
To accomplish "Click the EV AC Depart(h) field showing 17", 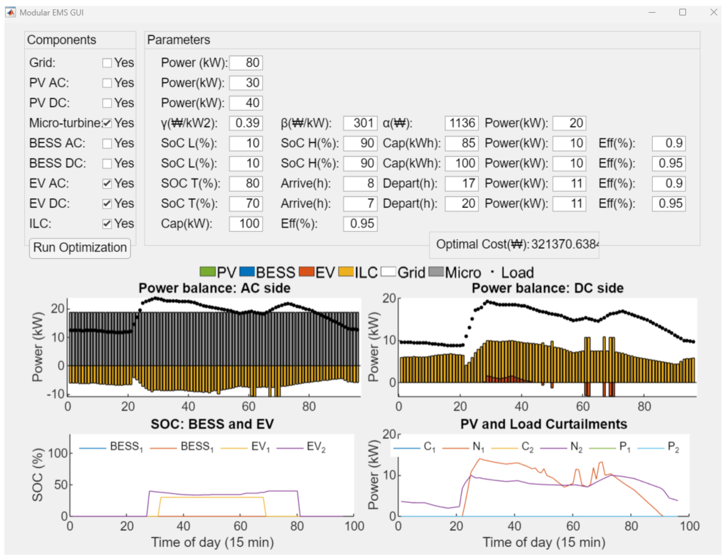I will 461,183.
